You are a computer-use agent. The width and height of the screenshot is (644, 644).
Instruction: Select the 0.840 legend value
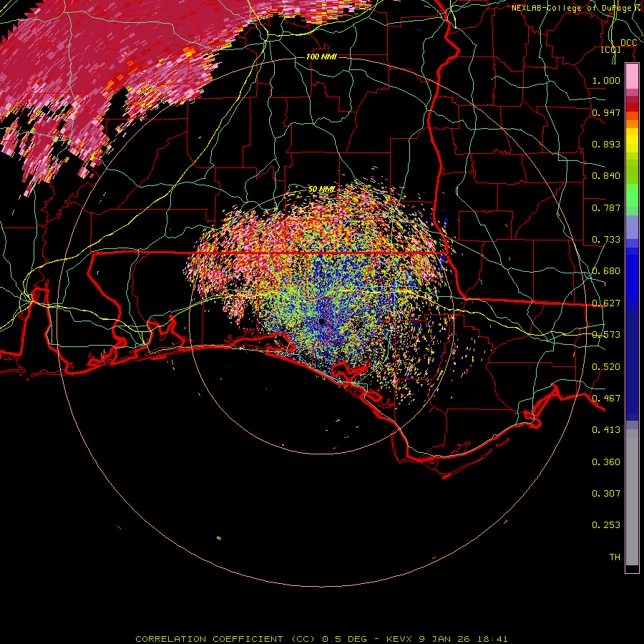click(x=606, y=176)
